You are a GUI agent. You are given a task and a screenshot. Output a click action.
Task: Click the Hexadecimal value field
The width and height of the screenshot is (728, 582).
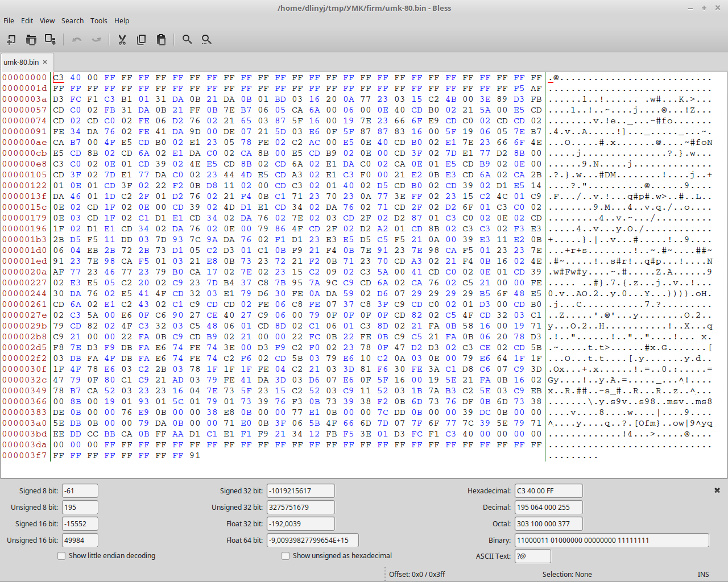(548, 491)
